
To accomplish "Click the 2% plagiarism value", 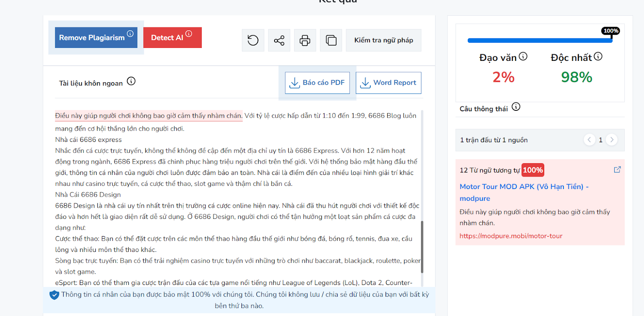I will 504,77.
